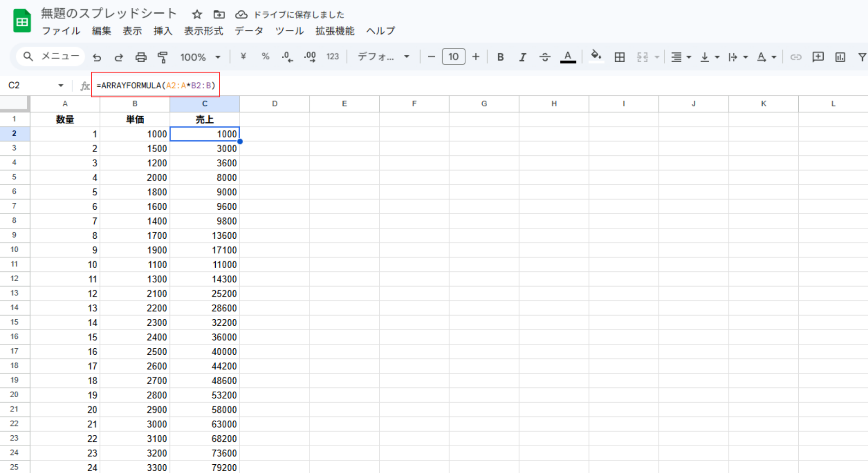This screenshot has height=473, width=868.
Task: Toggle strikethrough formatting
Action: point(544,57)
